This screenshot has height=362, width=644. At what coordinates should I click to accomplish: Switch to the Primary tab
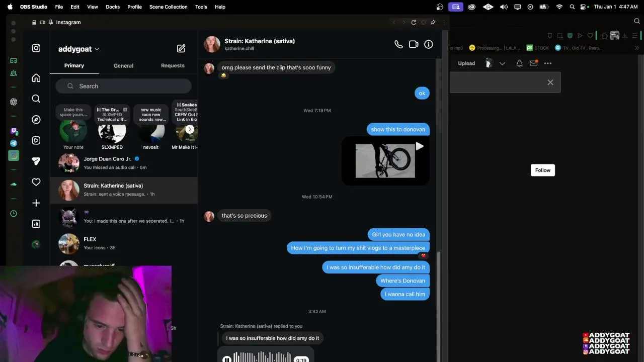coord(74,65)
